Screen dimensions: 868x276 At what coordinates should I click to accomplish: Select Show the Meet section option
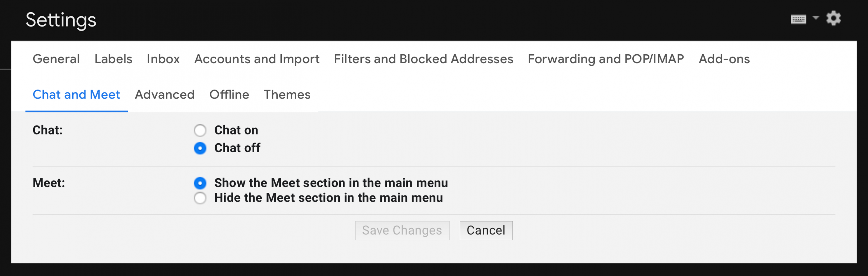(200, 183)
